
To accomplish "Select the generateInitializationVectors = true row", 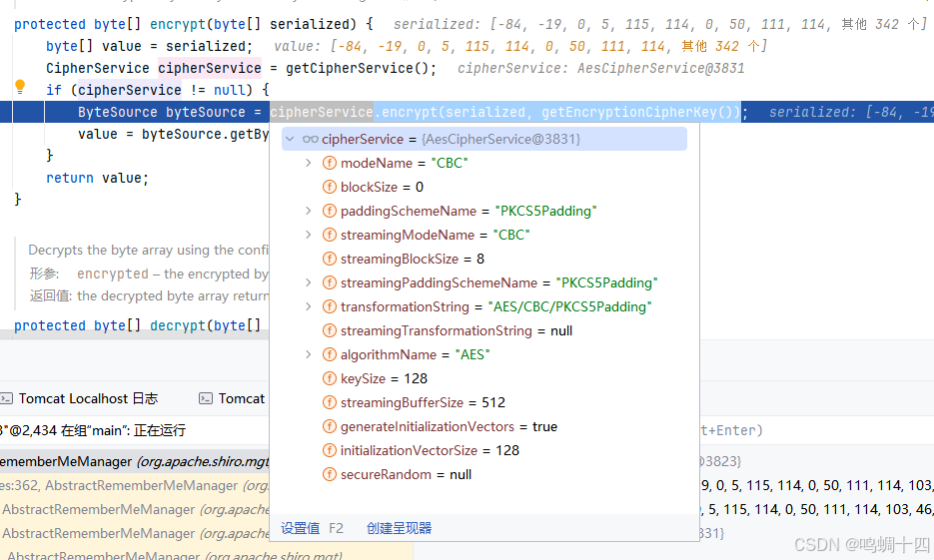I will [484, 426].
